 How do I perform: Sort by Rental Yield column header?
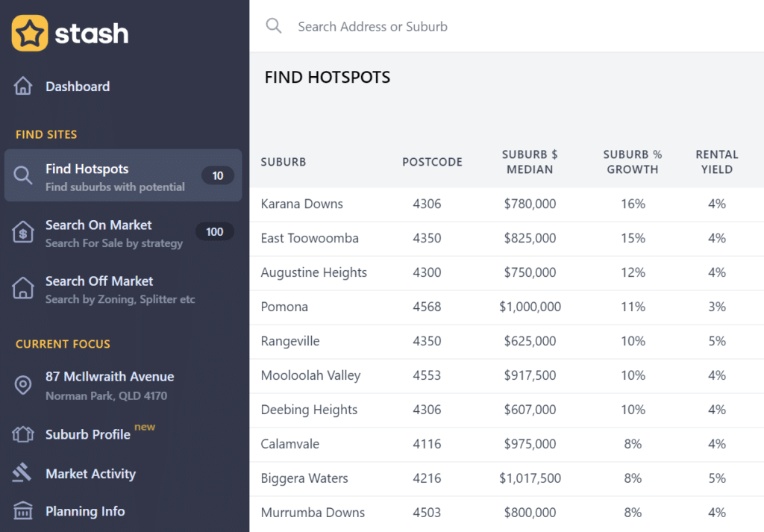[x=716, y=162]
